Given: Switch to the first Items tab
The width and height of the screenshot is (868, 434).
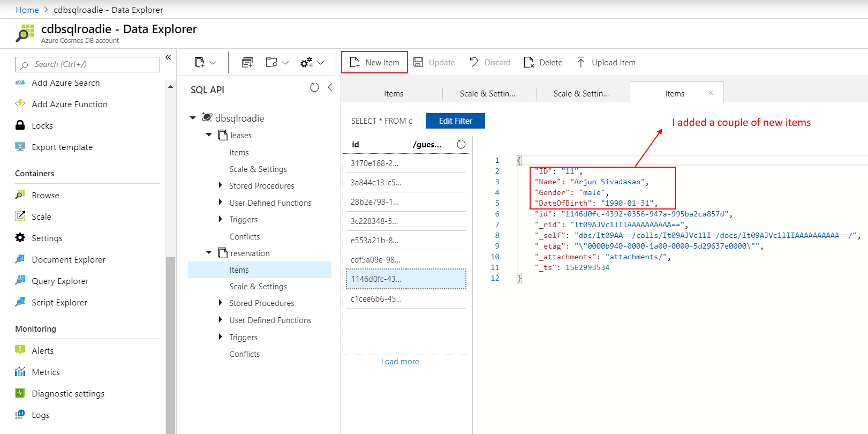Looking at the screenshot, I should pos(393,94).
